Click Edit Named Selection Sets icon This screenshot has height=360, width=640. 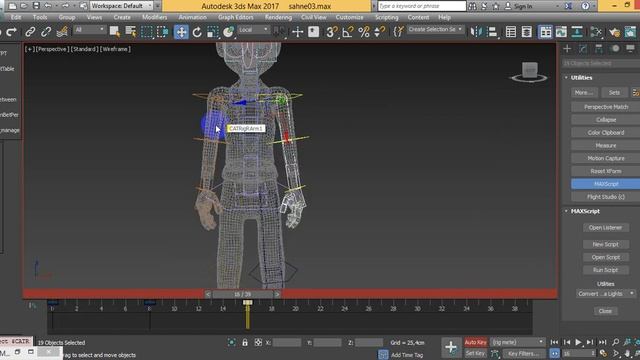pyautogui.click(x=398, y=32)
